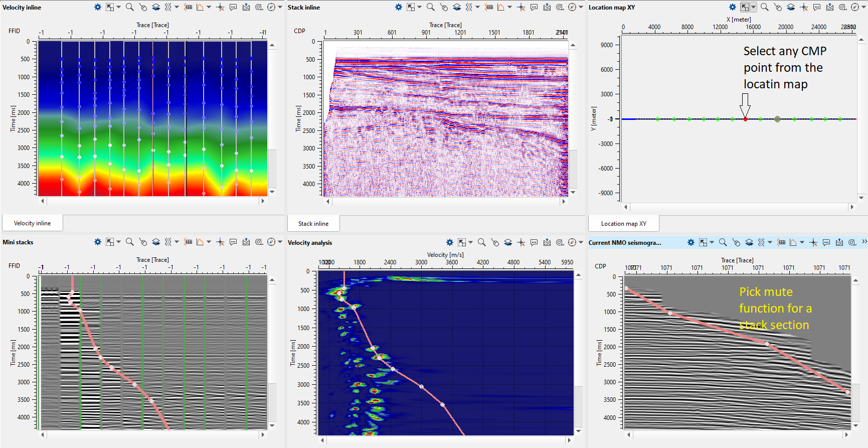This screenshot has height=448, width=868.
Task: Click magnifier zoom tool in Stack inline toolbar
Action: click(430, 7)
